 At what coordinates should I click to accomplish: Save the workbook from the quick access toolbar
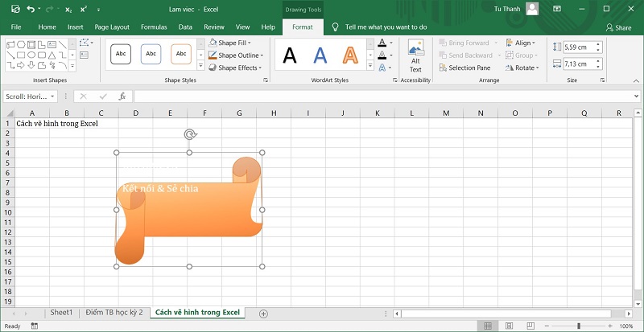coord(14,9)
